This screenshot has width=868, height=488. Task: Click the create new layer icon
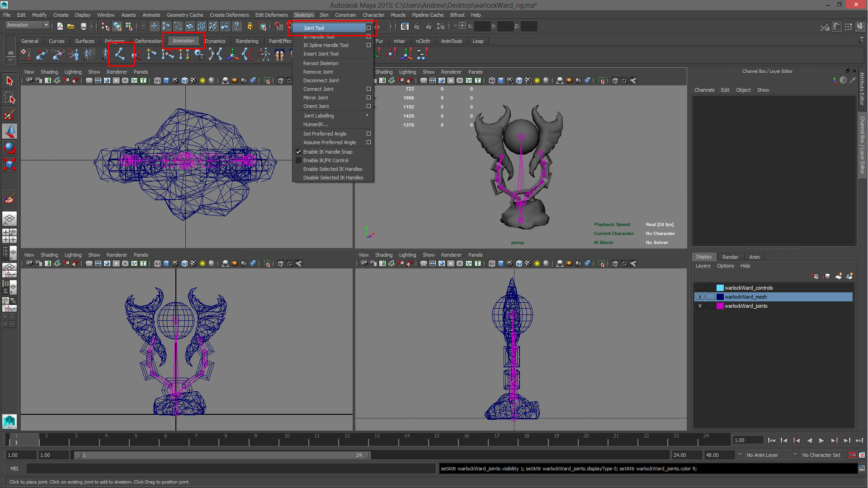[x=838, y=276]
